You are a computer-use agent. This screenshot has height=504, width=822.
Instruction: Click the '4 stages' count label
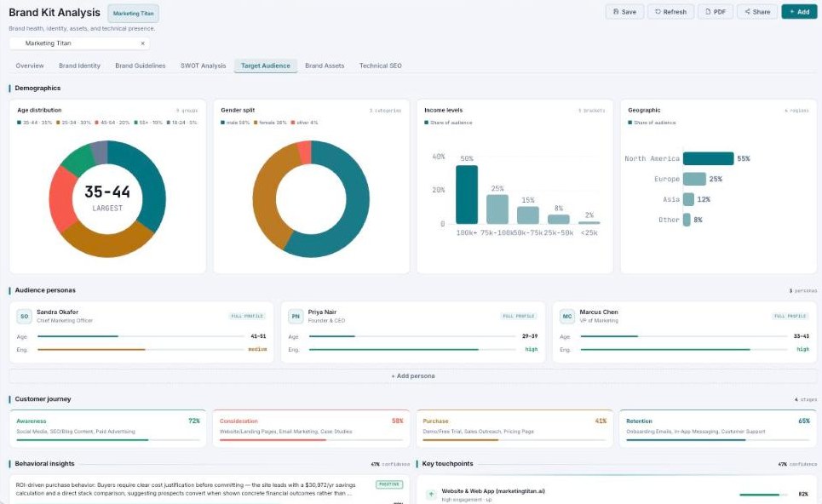806,400
